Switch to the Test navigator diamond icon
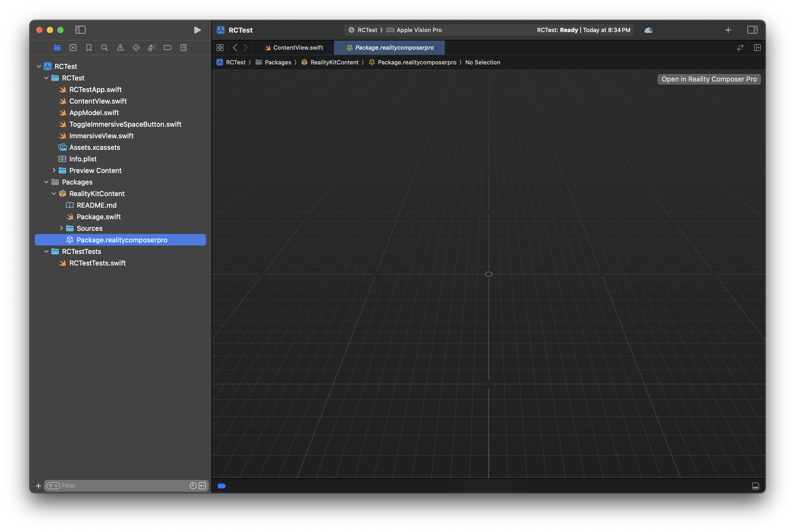The image size is (795, 532). pos(136,48)
